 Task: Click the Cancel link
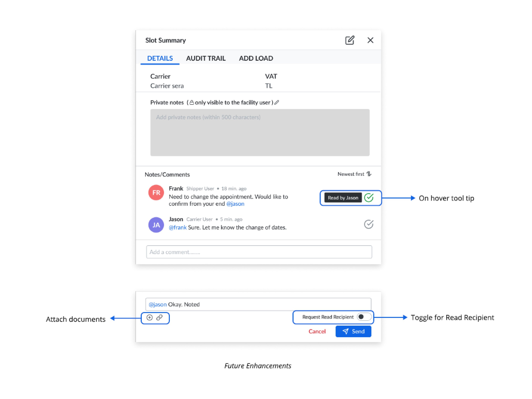coord(317,331)
